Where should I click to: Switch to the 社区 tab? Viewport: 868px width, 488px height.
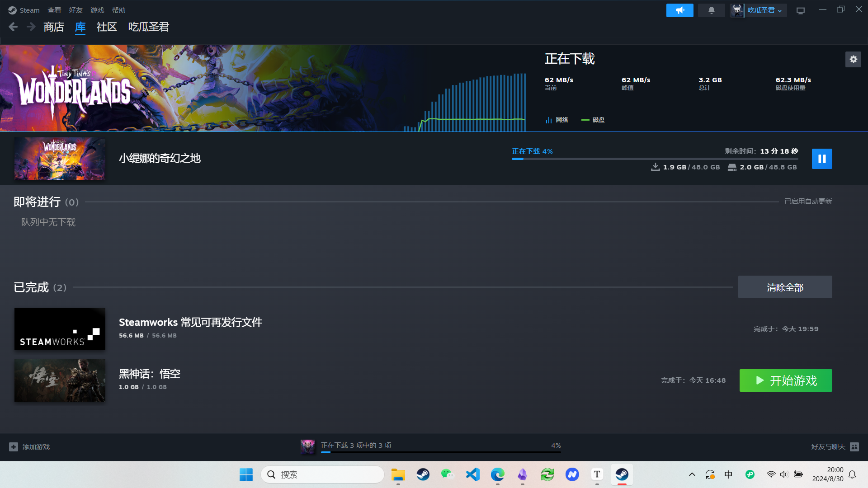107,27
